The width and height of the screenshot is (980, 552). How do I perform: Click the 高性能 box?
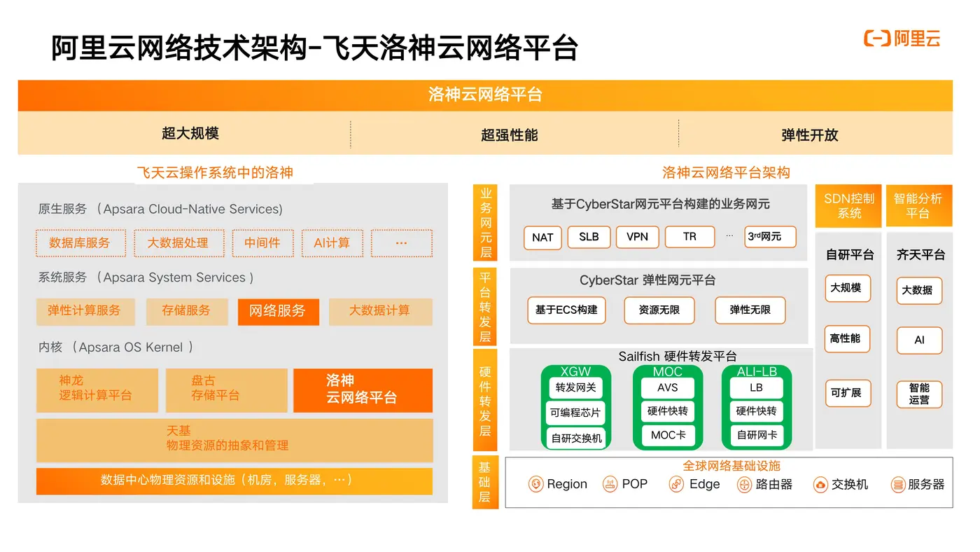click(x=846, y=338)
